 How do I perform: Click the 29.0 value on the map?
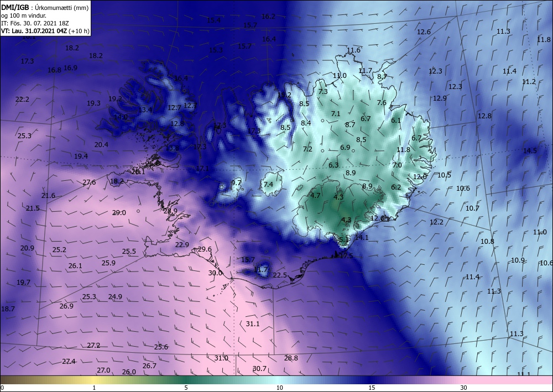119,213
